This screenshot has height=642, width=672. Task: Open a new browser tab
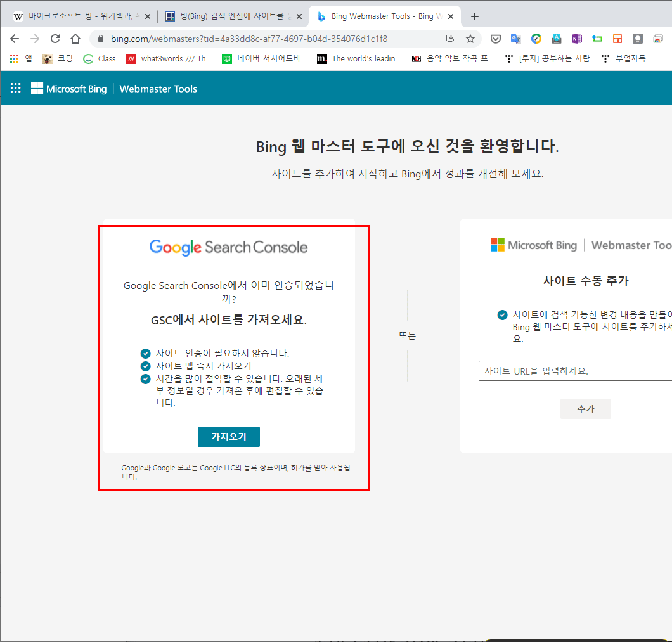[x=474, y=16]
